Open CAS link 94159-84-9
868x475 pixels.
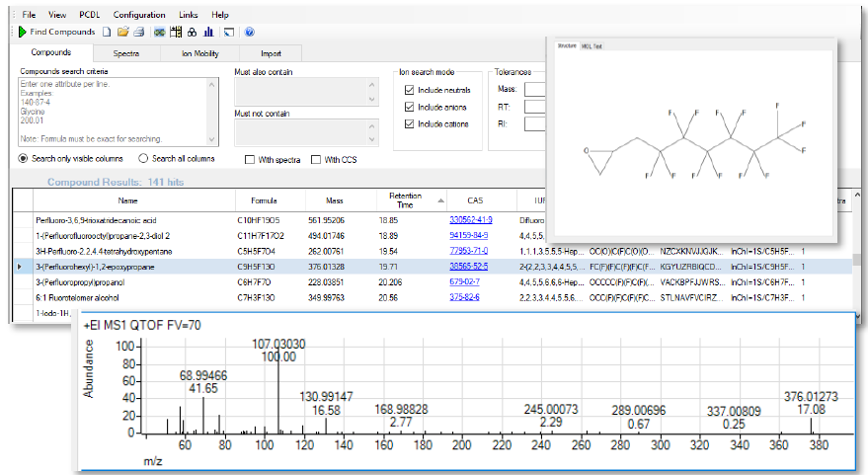point(469,235)
